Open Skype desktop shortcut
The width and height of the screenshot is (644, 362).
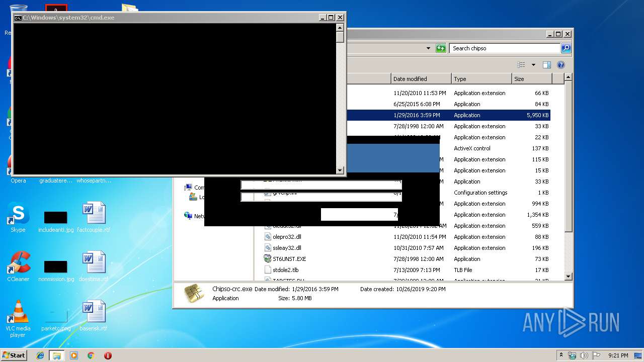tap(18, 217)
